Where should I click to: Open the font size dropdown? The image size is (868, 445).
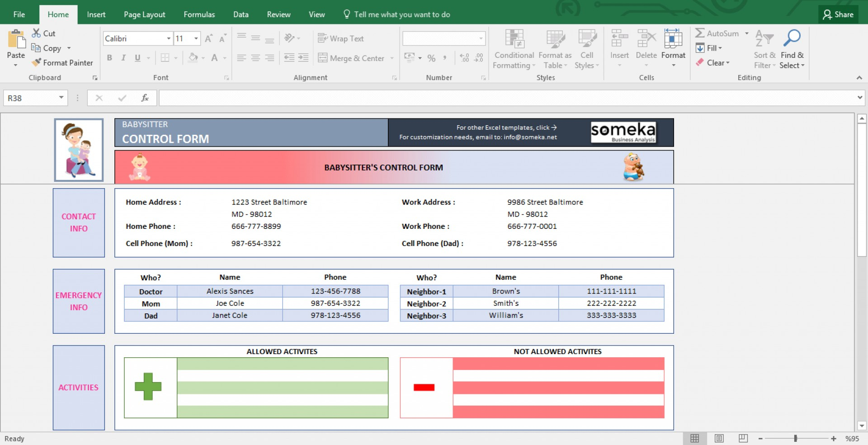(196, 38)
